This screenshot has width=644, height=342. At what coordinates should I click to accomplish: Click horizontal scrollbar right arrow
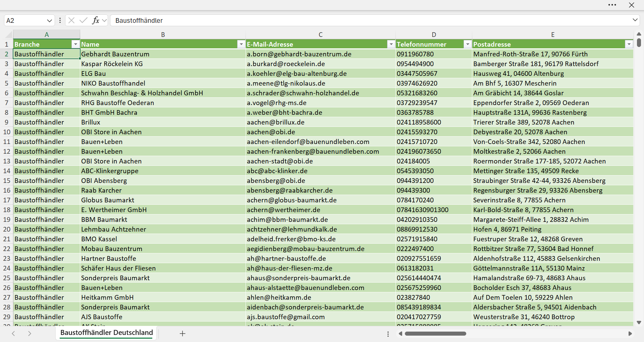tap(630, 334)
